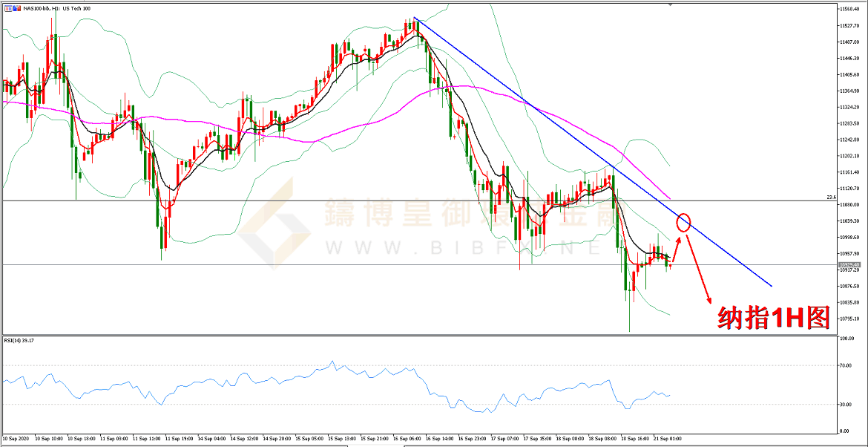Select the red 纳指1H图 text label

coord(774,318)
